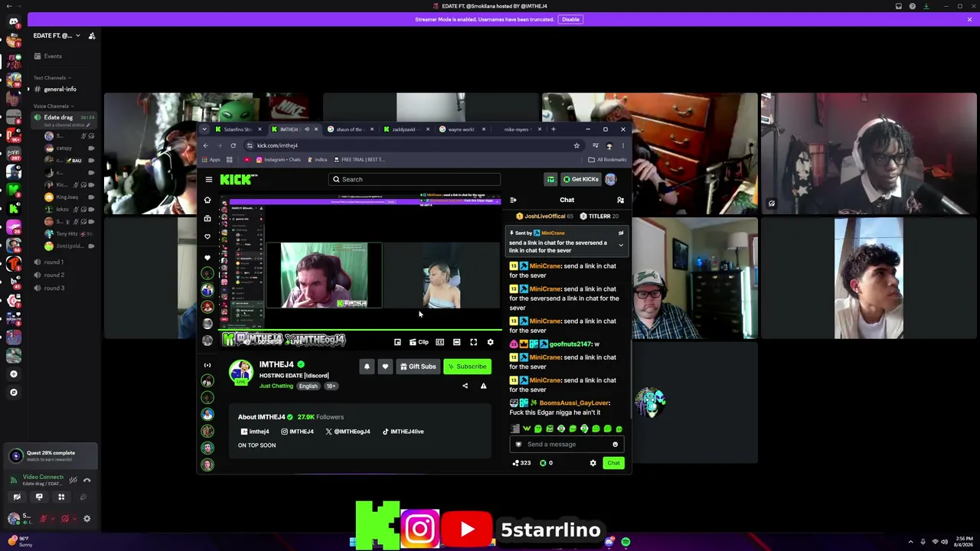Open Kick browse icon in sidebar

(x=207, y=218)
